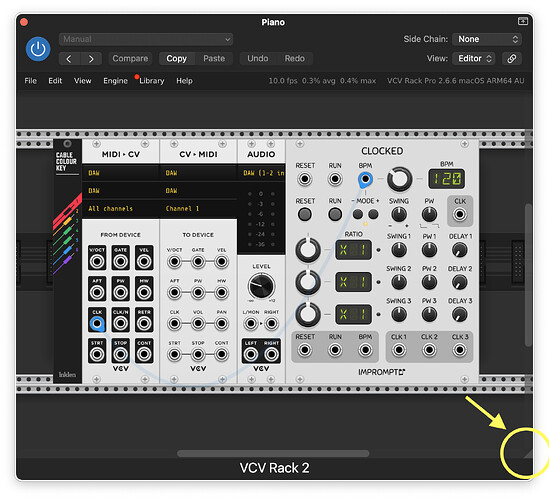Click MIDI-CV RETR output jack
549x499 pixels.
[144, 324]
